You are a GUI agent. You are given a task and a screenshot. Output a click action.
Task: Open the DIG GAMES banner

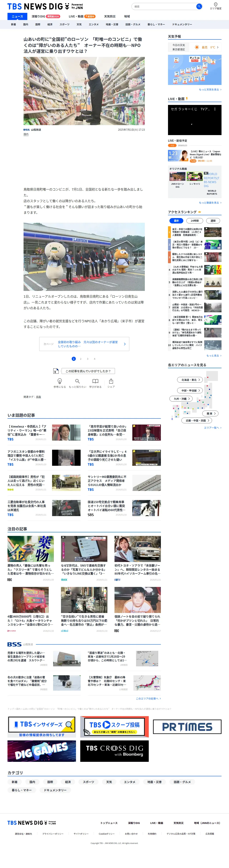click(x=41, y=751)
